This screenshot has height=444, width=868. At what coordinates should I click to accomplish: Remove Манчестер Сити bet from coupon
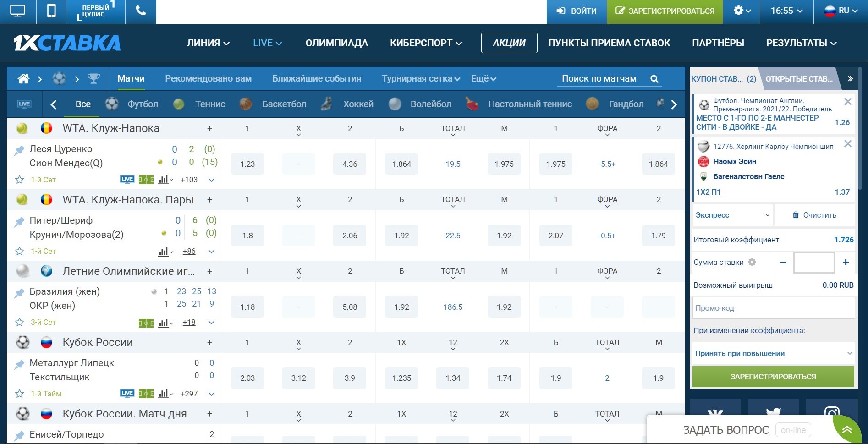pos(848,102)
